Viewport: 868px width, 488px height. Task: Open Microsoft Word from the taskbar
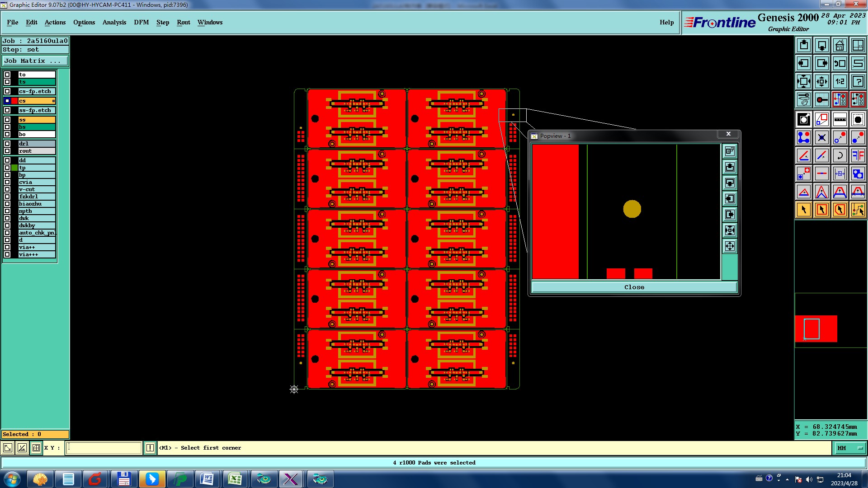207,479
